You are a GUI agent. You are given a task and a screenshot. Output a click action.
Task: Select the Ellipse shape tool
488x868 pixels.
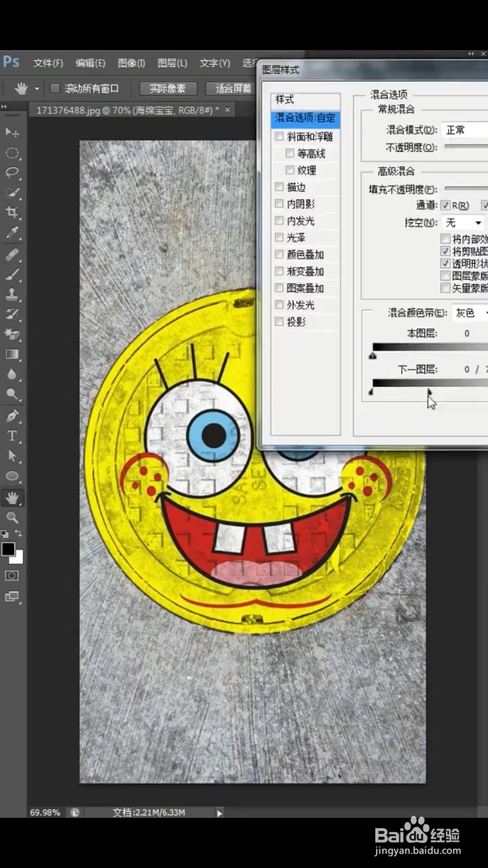point(12,476)
